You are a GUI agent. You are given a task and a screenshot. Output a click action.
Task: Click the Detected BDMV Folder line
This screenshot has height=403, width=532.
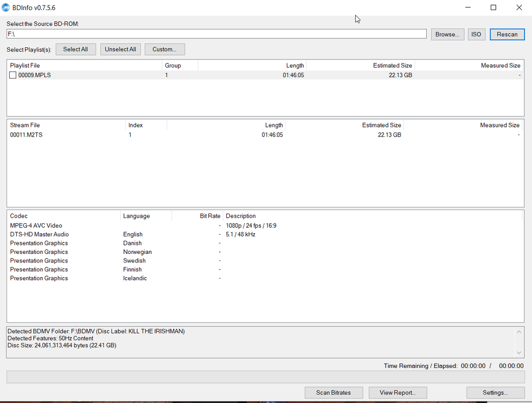pos(96,331)
